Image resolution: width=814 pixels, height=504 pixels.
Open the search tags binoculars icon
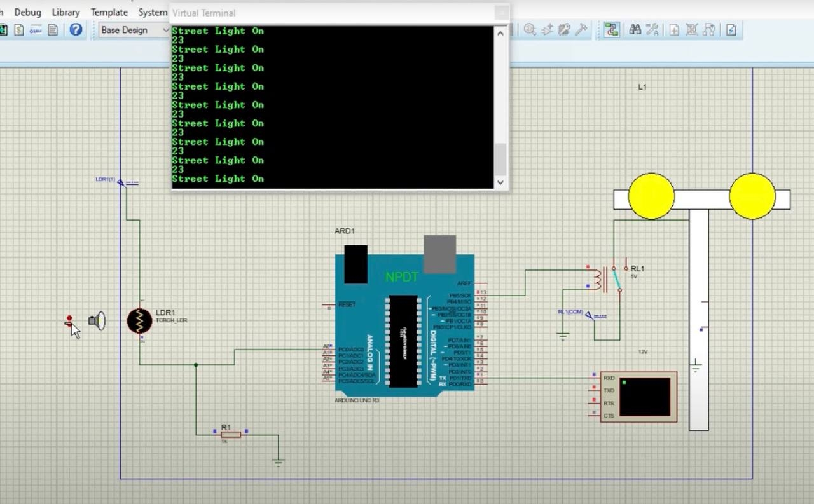click(x=635, y=30)
